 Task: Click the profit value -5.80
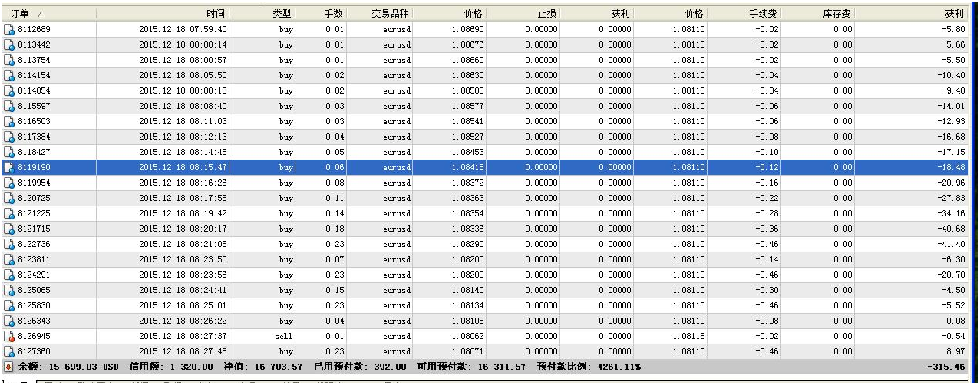pyautogui.click(x=952, y=29)
